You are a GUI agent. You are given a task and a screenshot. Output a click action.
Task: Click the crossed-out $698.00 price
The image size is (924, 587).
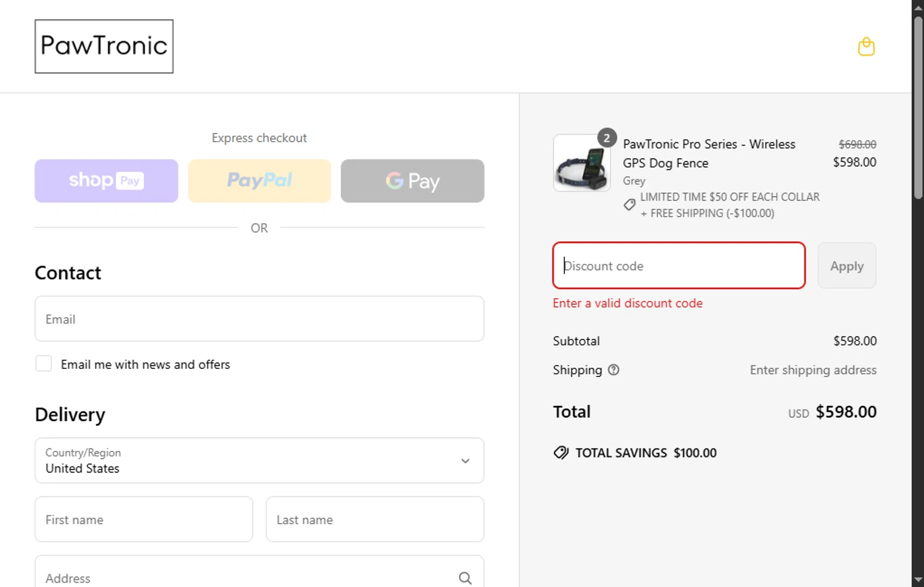pos(857,144)
